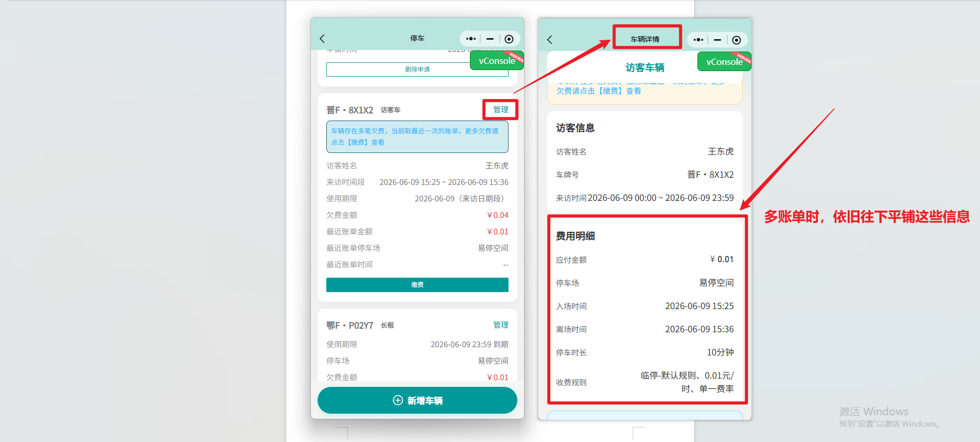Click the 收费规则 value 临停-默认规则

687,382
